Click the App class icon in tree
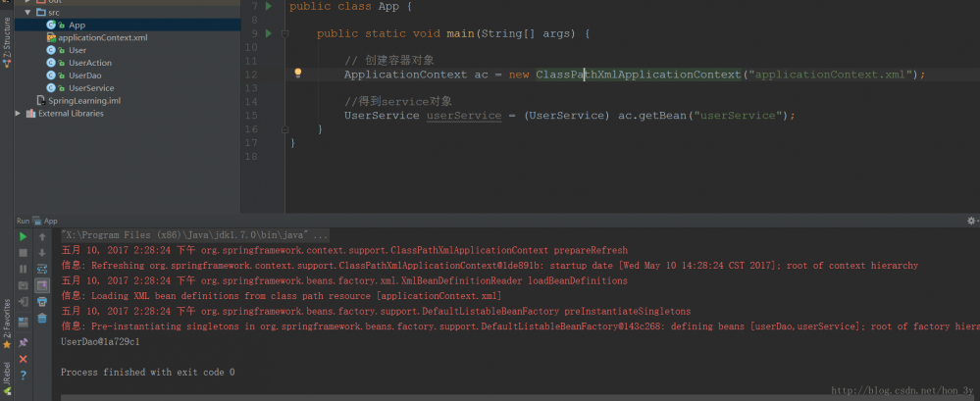The height and width of the screenshot is (401, 980). 51,25
